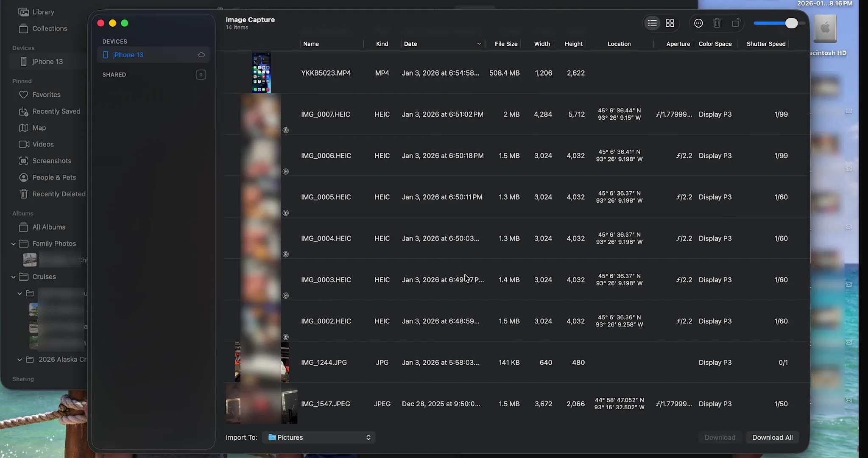868x458 pixels.
Task: Switch to list view in Image Capture
Action: point(652,23)
